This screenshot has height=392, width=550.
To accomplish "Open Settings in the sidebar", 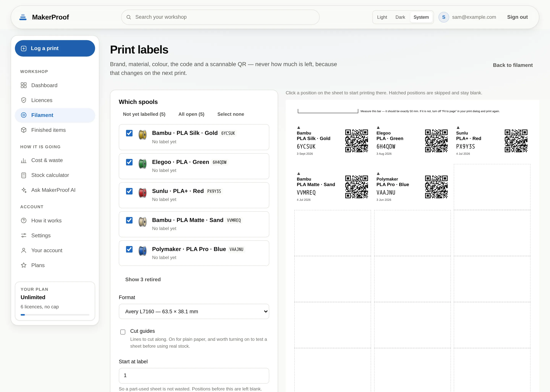I will pos(55,235).
